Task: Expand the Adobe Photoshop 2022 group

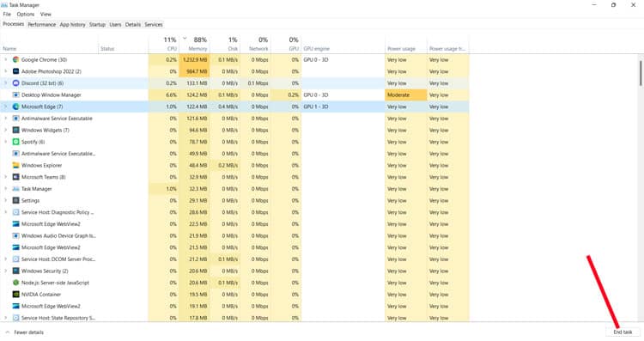Action: (5, 71)
